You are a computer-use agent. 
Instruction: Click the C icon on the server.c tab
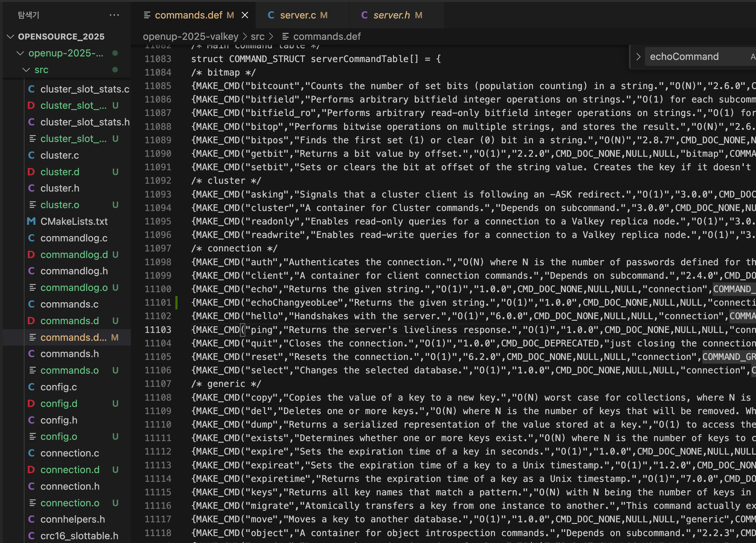(271, 15)
